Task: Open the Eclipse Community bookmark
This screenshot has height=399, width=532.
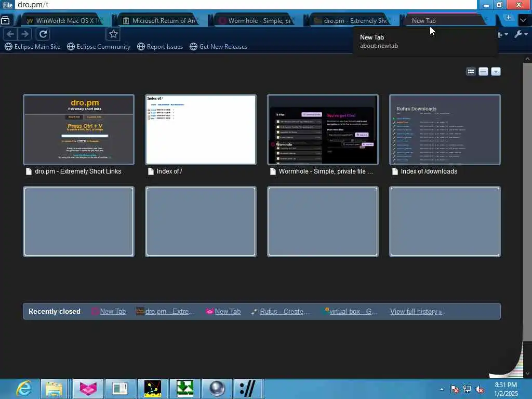Action: [x=99, y=46]
